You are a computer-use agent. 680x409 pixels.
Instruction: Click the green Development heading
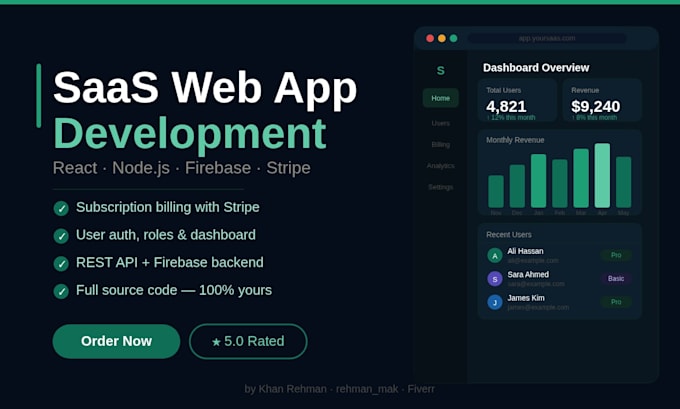coord(190,133)
